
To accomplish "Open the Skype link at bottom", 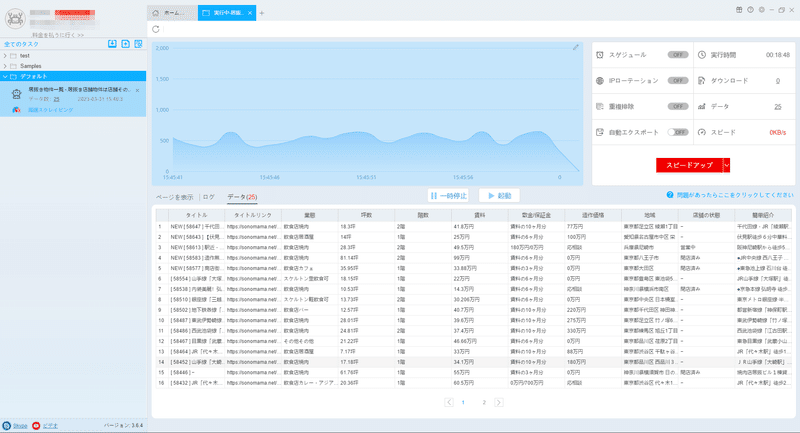I will pos(20,426).
